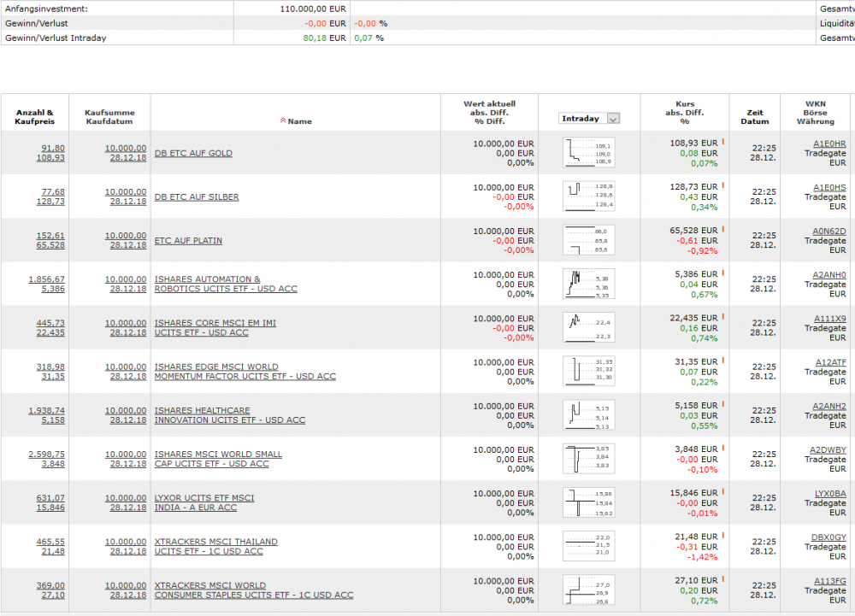Open WKN A12ATF link
The image size is (855, 616).
(x=831, y=362)
